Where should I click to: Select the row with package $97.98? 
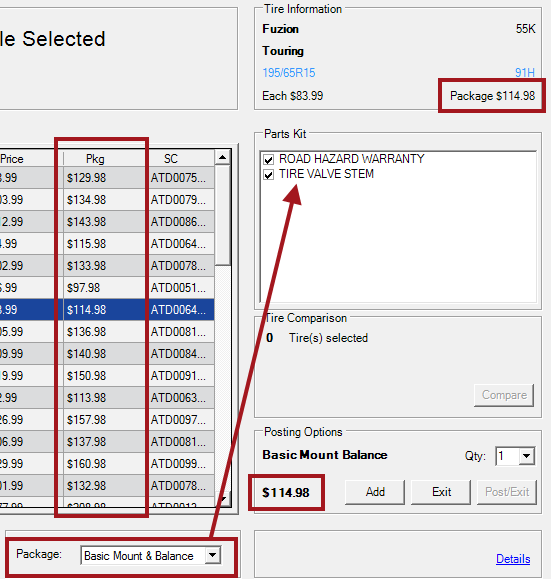pyautogui.click(x=107, y=288)
